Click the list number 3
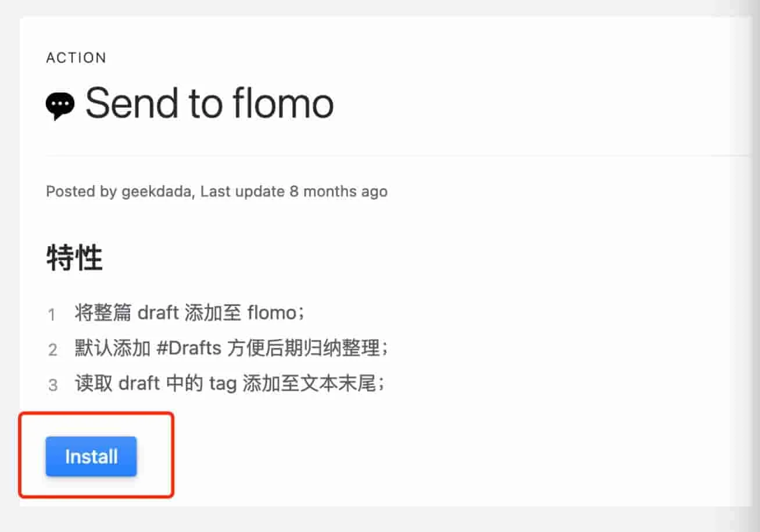This screenshot has height=532, width=760. 53,386
